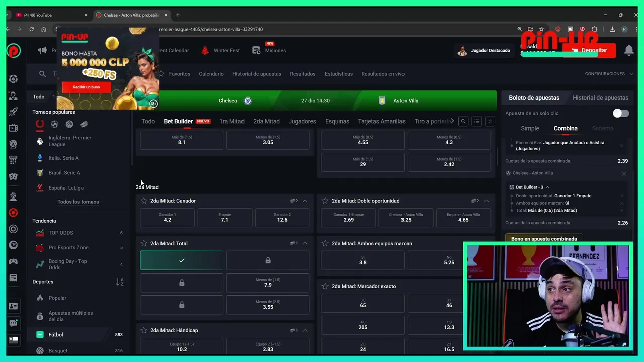Open the browser downloads icon
The image size is (644, 362).
(x=612, y=29)
